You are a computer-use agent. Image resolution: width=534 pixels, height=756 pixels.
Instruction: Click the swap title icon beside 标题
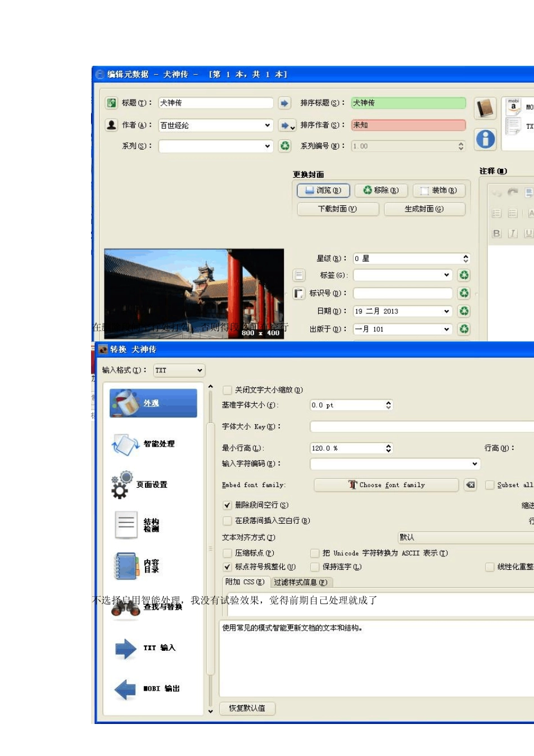click(111, 103)
